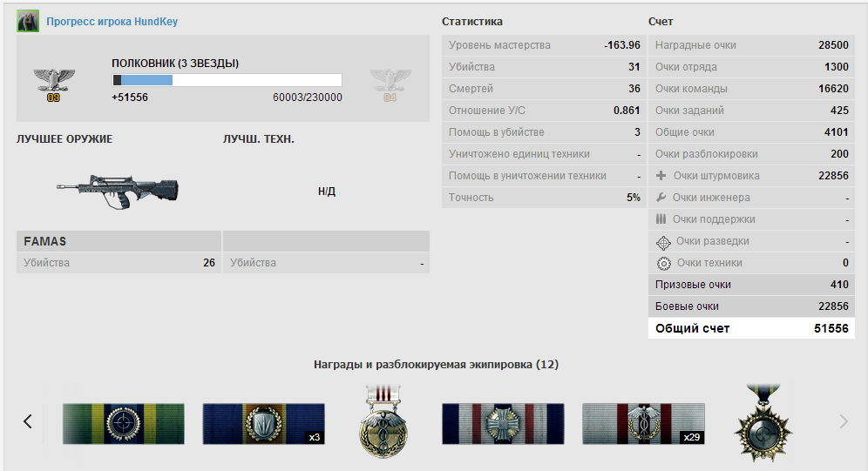Screen dimensions: 868x471
Task: Go to next awards with right arrow
Action: [844, 421]
